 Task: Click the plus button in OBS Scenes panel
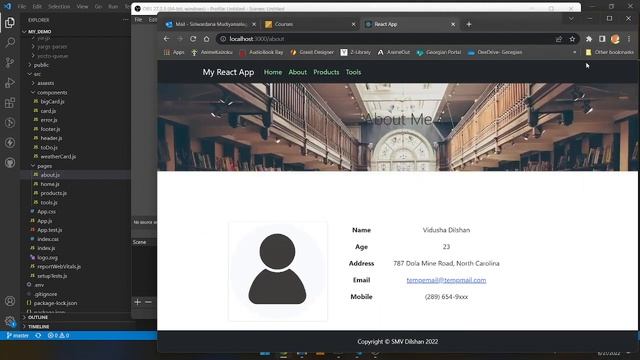(138, 302)
